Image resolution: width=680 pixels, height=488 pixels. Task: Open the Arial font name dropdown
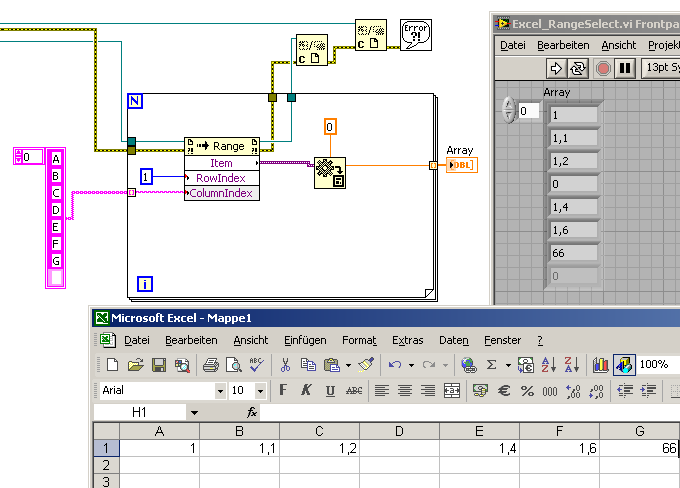point(220,391)
